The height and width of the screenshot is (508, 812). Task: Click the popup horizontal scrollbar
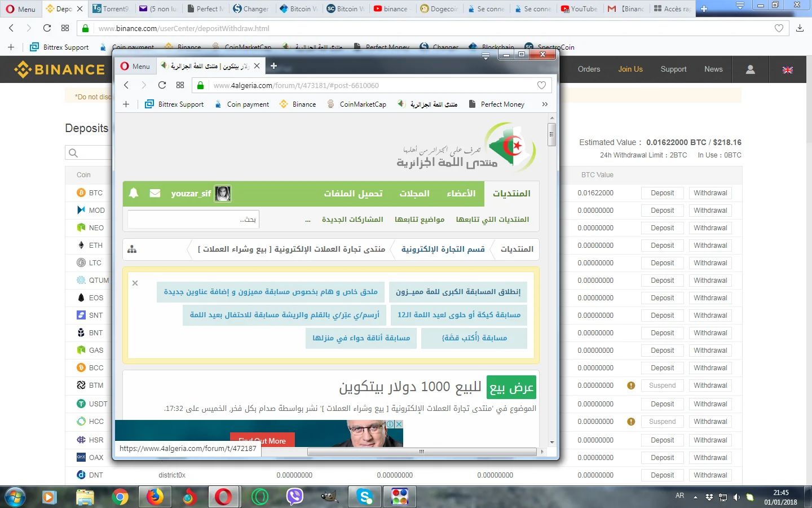pos(421,452)
